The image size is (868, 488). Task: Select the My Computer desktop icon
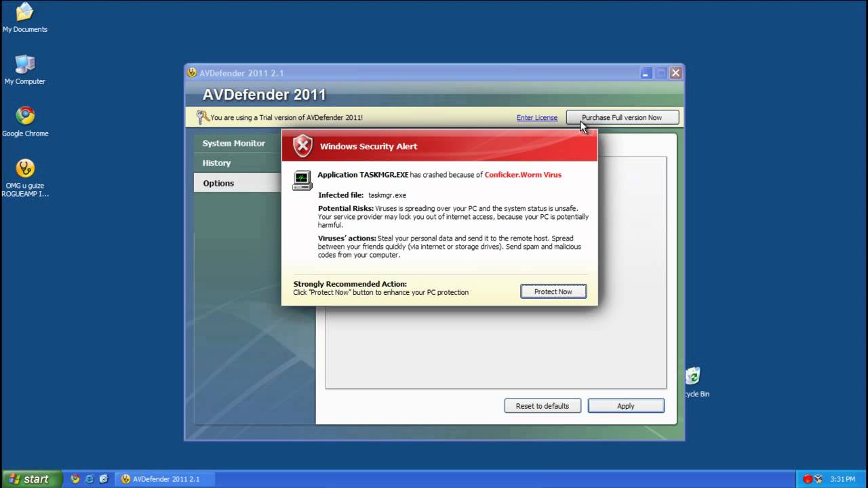pos(25,70)
